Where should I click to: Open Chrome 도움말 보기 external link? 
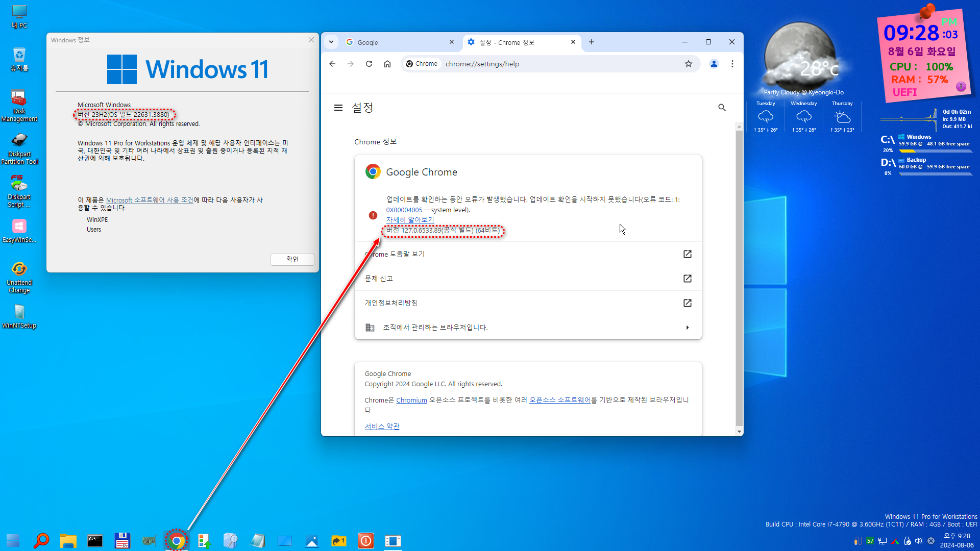528,254
